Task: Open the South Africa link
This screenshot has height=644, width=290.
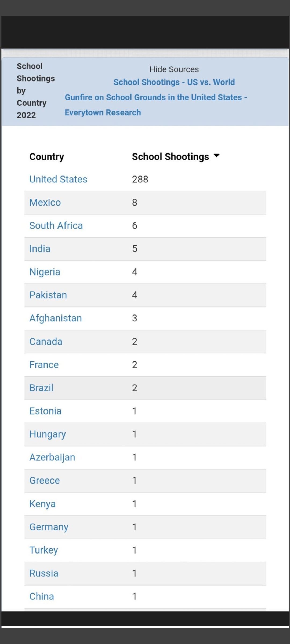Action: click(56, 226)
